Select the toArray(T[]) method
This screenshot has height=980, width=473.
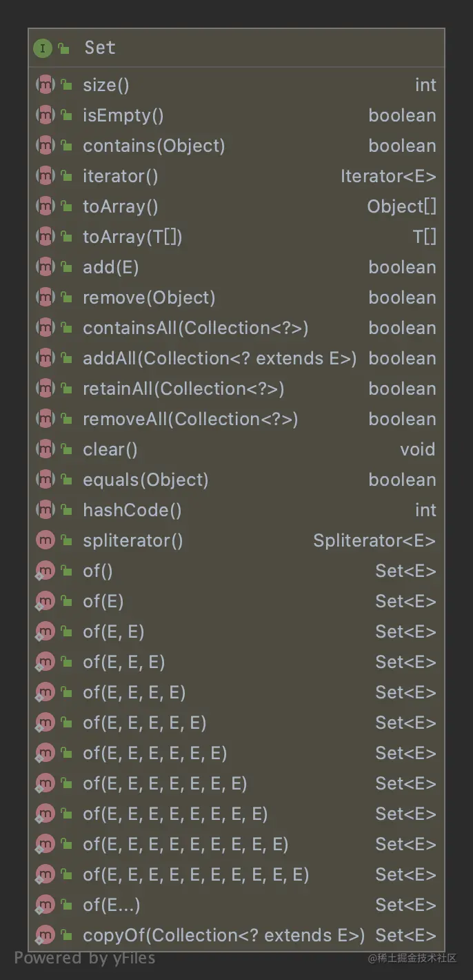[132, 237]
